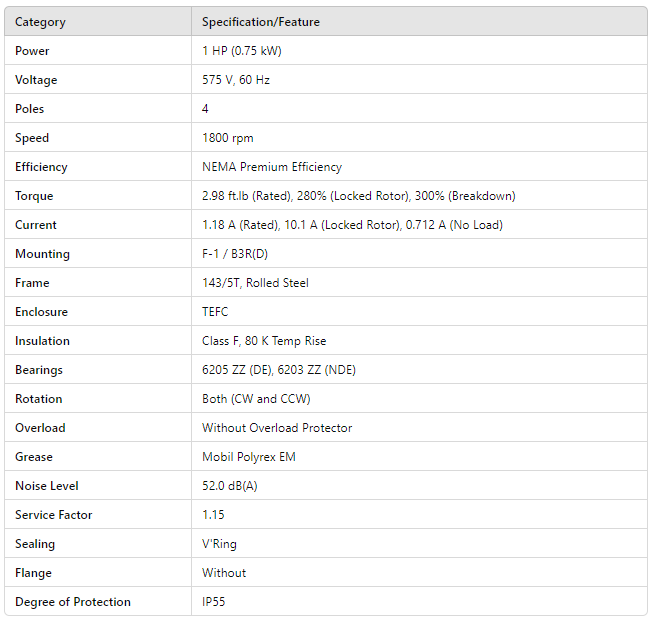655x623 pixels.
Task: Select the Bearings row label
Action: (x=39, y=370)
